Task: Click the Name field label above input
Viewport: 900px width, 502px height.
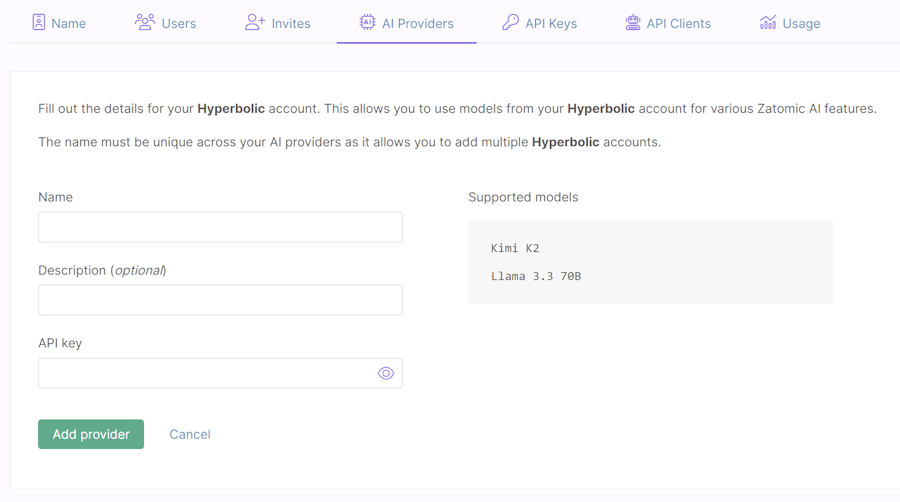Action: 55,197
